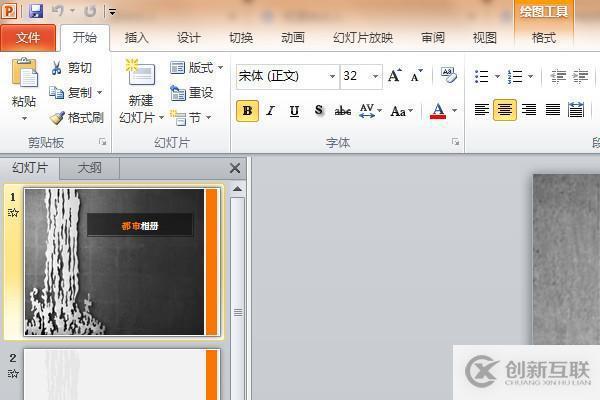Apply bullet list formatting
This screenshot has width=600, height=400.
[481, 76]
